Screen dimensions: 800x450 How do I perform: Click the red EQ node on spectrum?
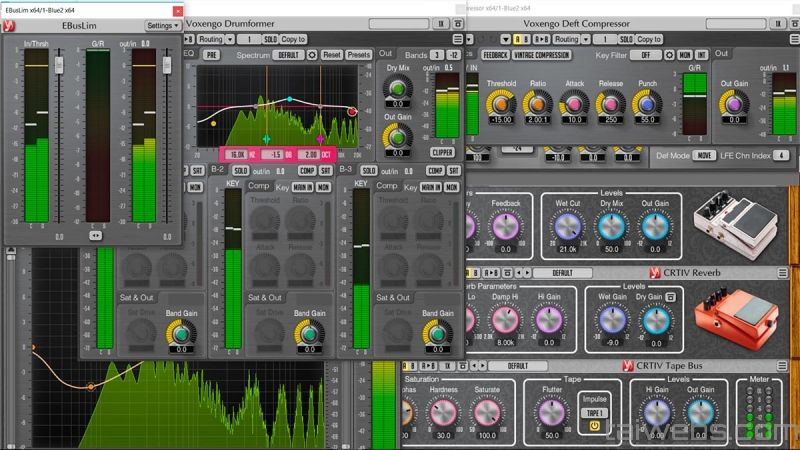pos(352,111)
